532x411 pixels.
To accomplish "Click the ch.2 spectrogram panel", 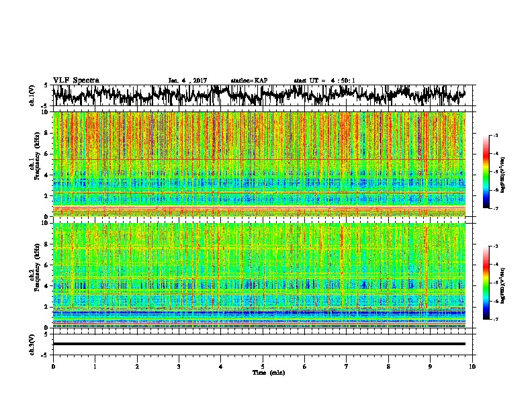I will [x=259, y=275].
